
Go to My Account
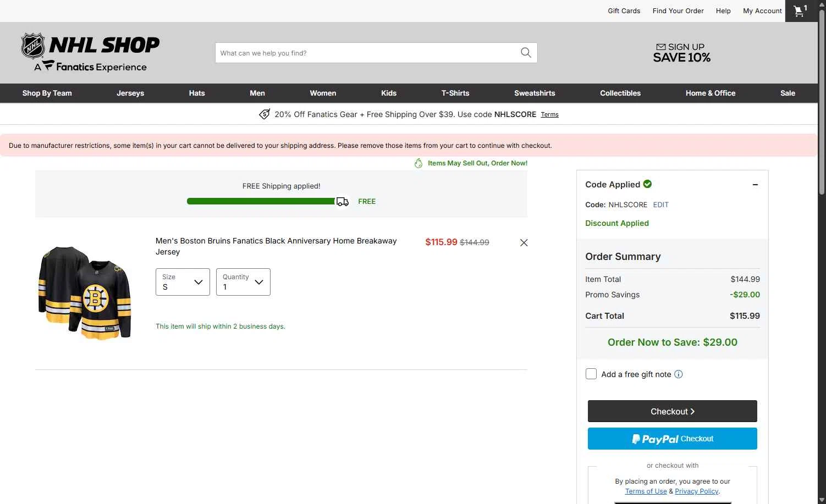762,11
